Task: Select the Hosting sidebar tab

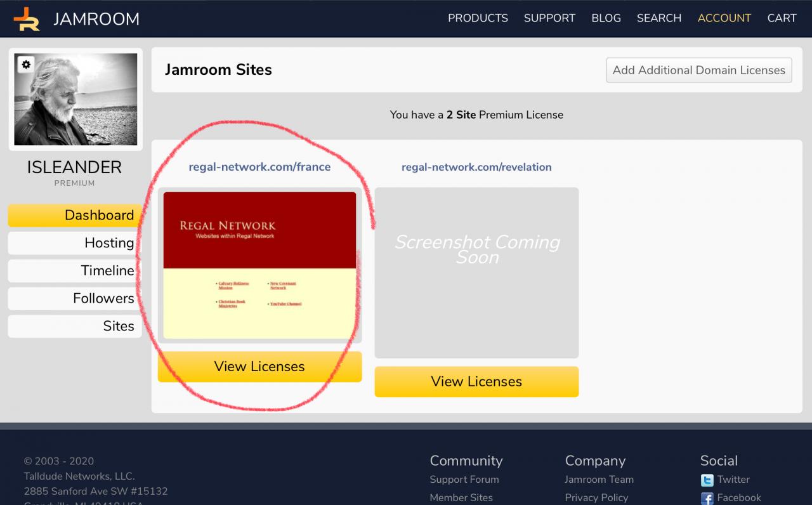Action: tap(75, 243)
